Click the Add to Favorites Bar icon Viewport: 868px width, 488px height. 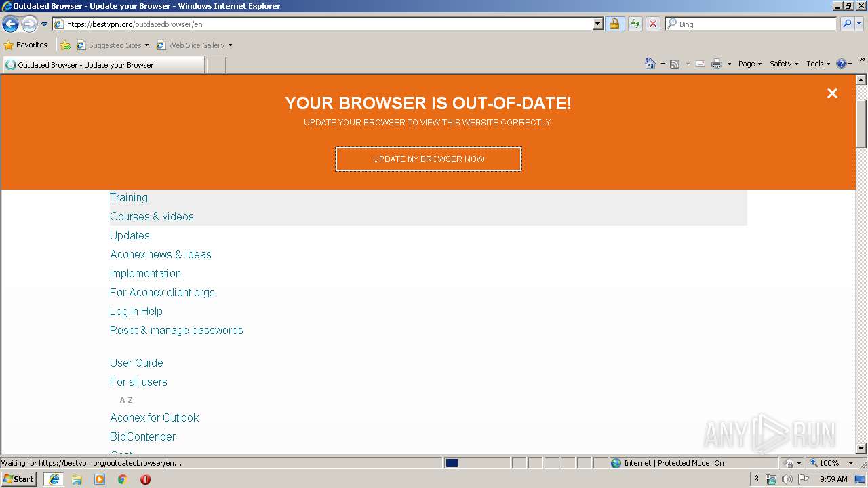[65, 45]
